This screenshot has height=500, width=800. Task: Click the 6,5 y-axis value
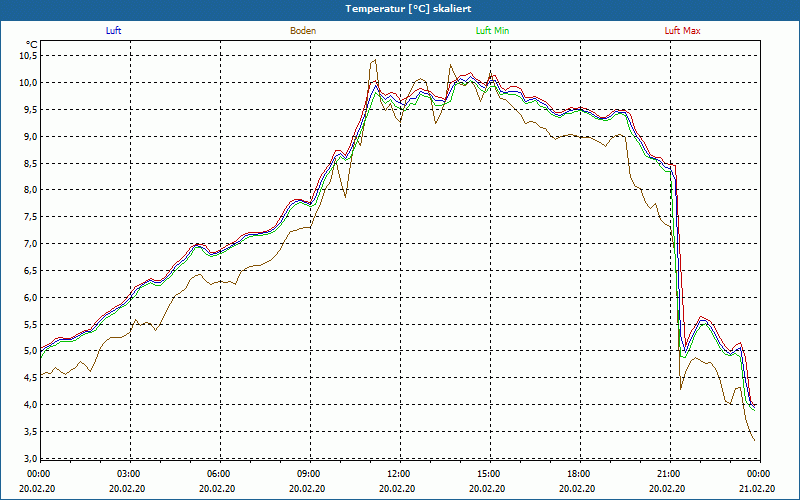tap(30, 270)
